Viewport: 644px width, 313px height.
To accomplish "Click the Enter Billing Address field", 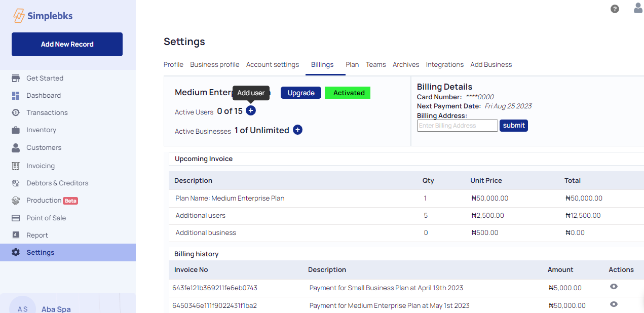I will 457,126.
